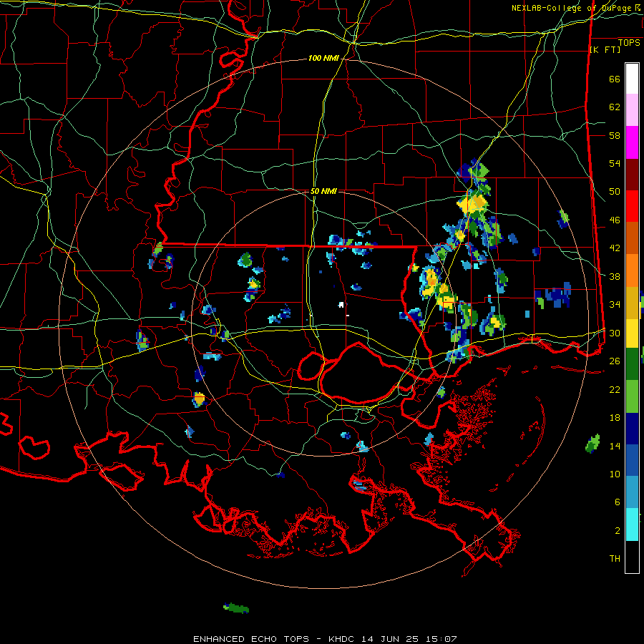This screenshot has height=644, width=644.
Task: Click the white swatch at 66 kft
Action: coord(632,79)
